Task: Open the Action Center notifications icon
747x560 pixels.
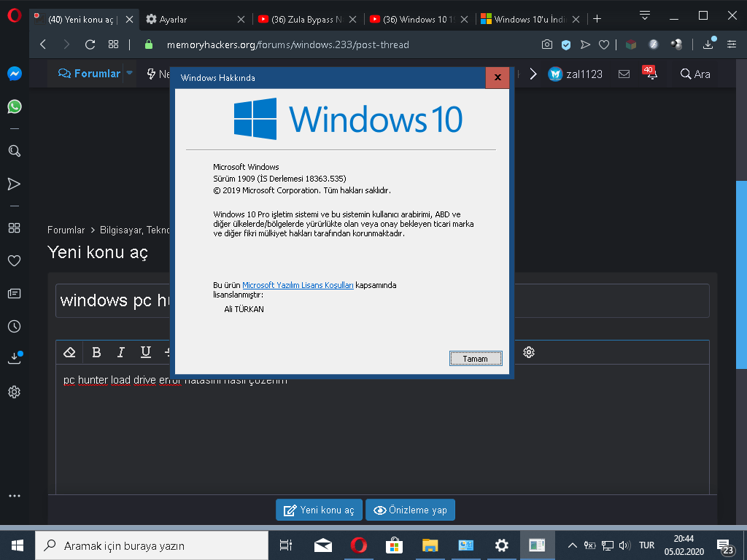Action: 725,547
